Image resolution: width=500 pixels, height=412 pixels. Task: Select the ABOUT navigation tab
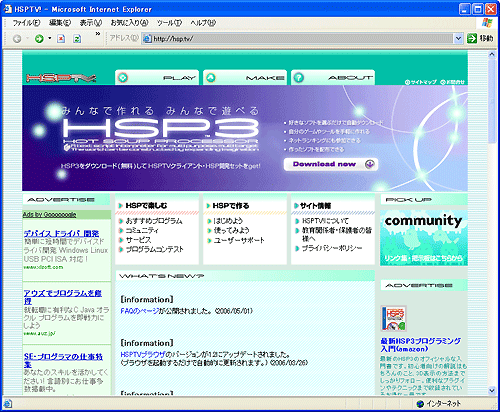tap(333, 77)
